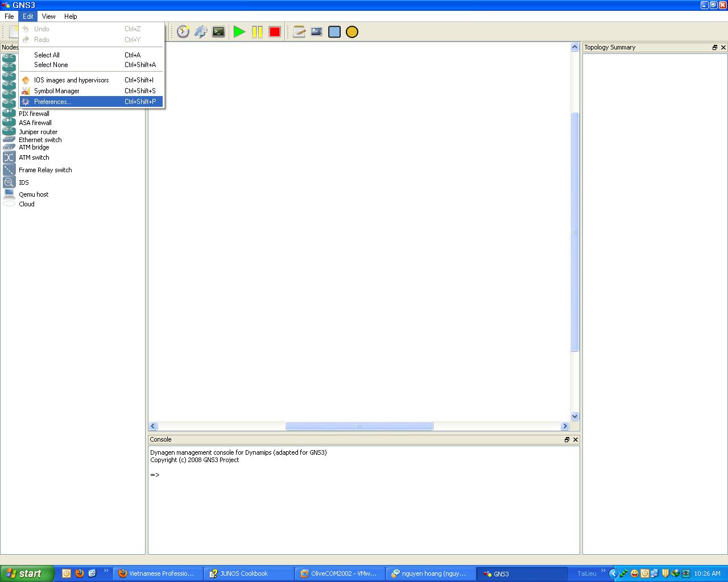Select the ATM switch node
The image size is (728, 582).
coord(34,157)
